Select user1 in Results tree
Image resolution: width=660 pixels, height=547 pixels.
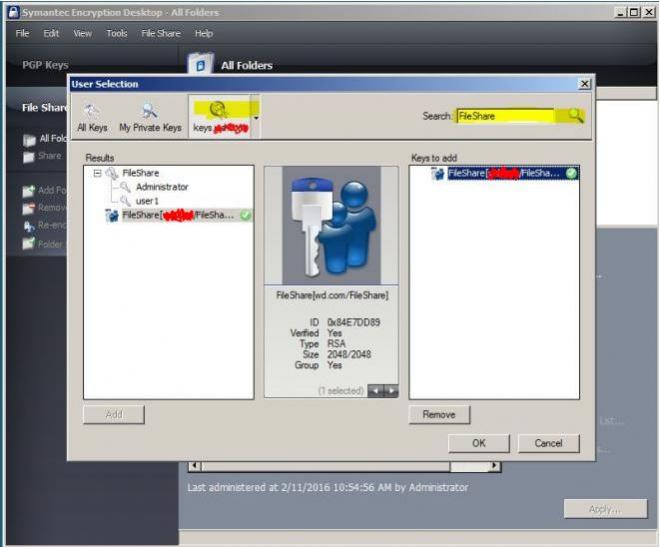pyautogui.click(x=147, y=201)
